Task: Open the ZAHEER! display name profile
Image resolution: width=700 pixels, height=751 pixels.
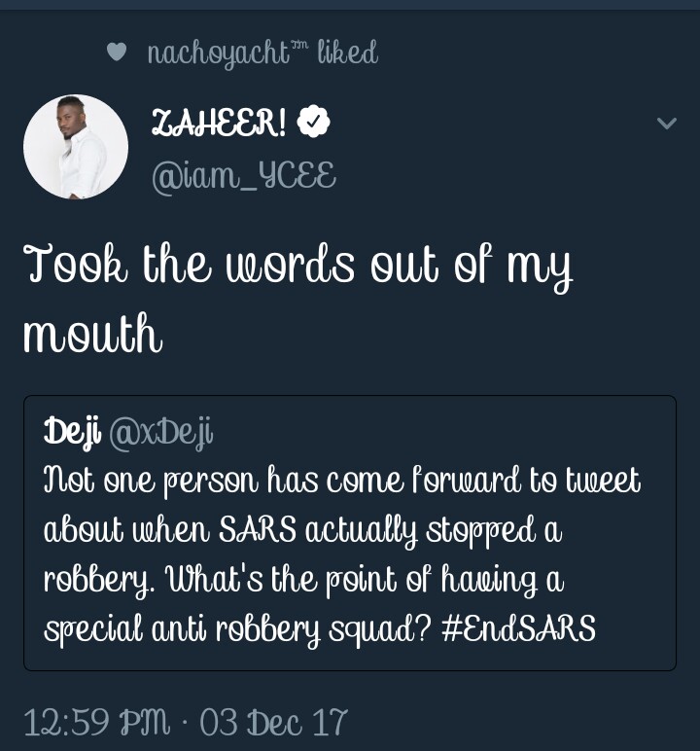Action: 220,124
